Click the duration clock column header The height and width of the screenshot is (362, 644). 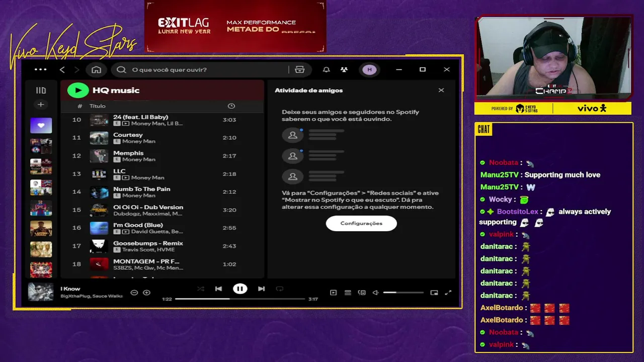pyautogui.click(x=231, y=106)
